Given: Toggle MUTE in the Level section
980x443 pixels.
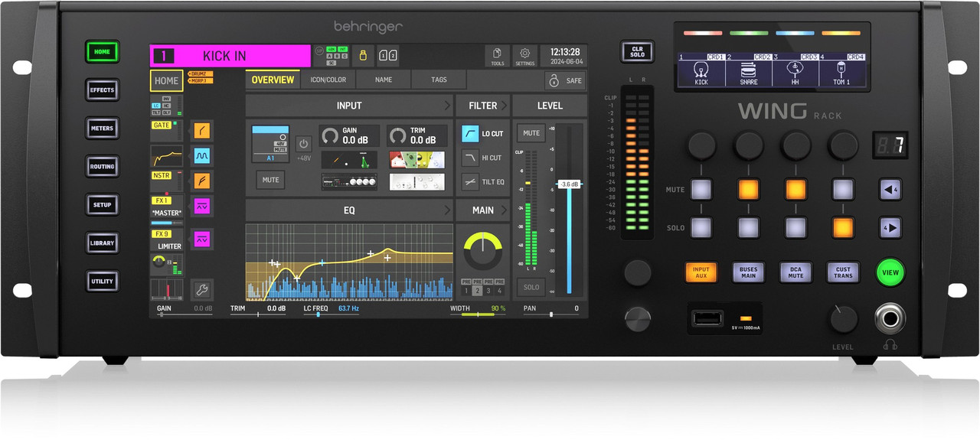Looking at the screenshot, I should pyautogui.click(x=531, y=133).
